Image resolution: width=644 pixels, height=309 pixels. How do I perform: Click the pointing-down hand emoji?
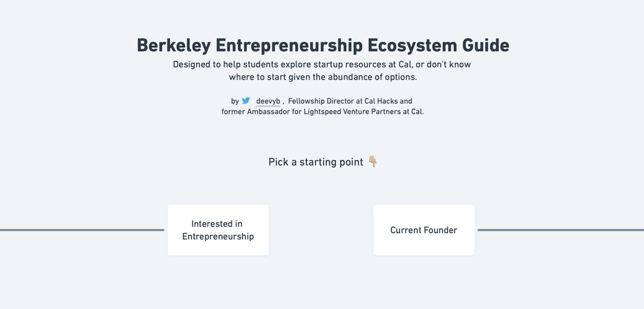pos(373,162)
